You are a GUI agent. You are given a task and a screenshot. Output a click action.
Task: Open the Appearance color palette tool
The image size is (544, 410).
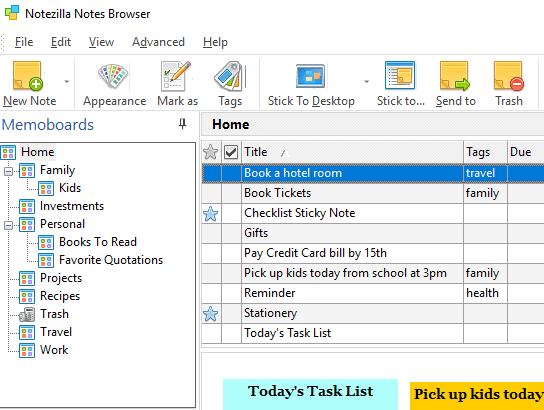[x=113, y=76]
